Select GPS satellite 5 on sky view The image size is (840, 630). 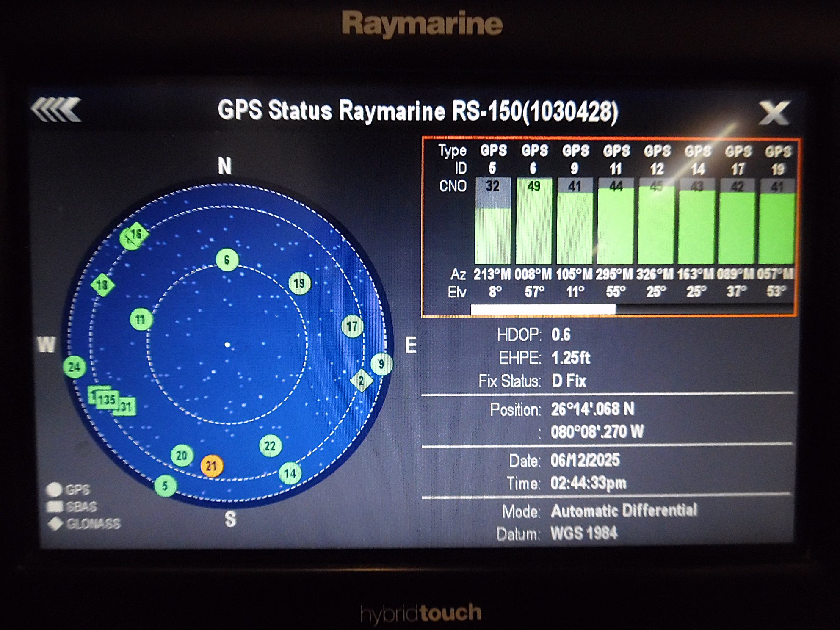click(x=165, y=486)
